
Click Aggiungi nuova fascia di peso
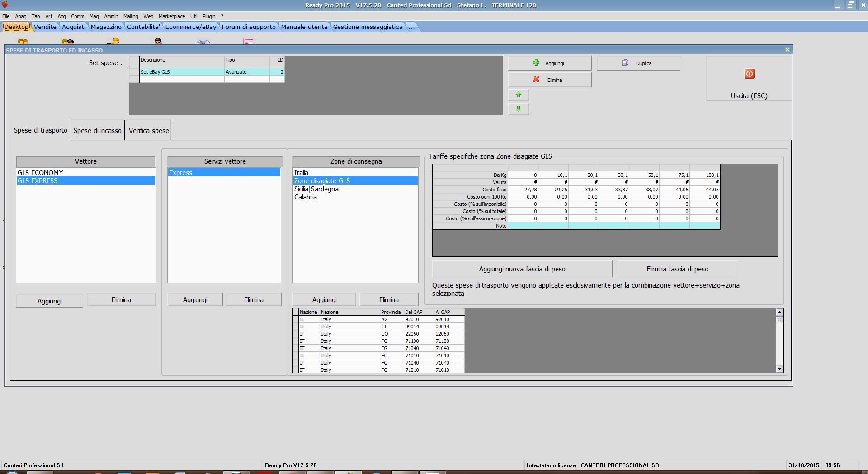coord(522,269)
